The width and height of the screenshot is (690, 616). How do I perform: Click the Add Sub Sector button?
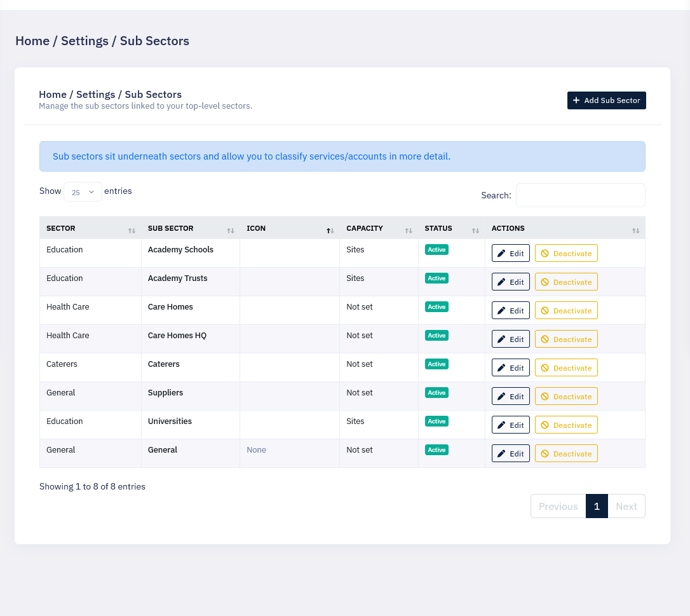coord(606,100)
